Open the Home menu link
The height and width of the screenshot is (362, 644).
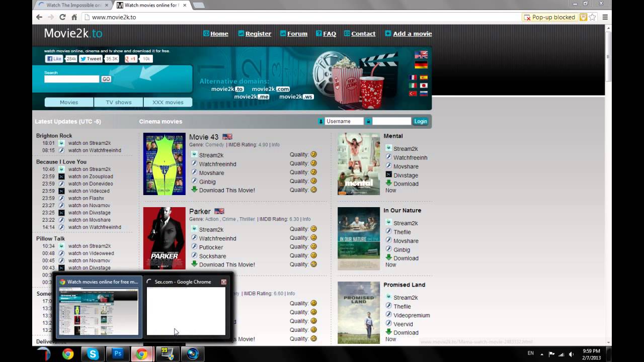click(x=219, y=34)
